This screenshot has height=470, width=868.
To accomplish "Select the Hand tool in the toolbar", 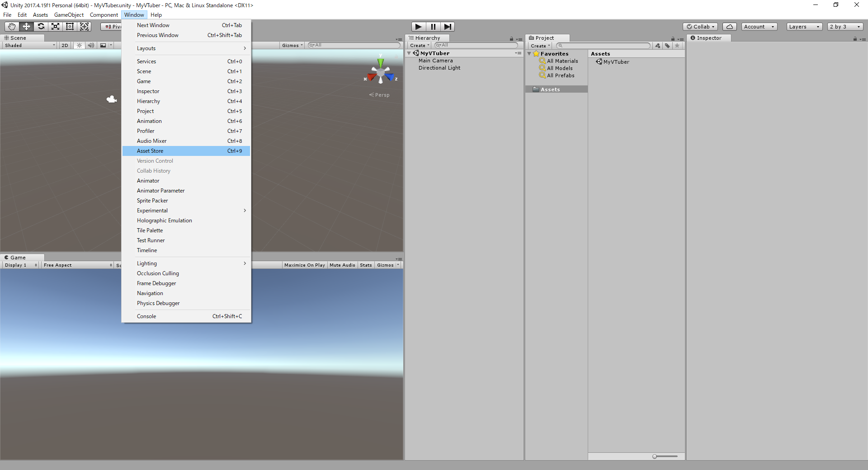I will click(x=11, y=26).
